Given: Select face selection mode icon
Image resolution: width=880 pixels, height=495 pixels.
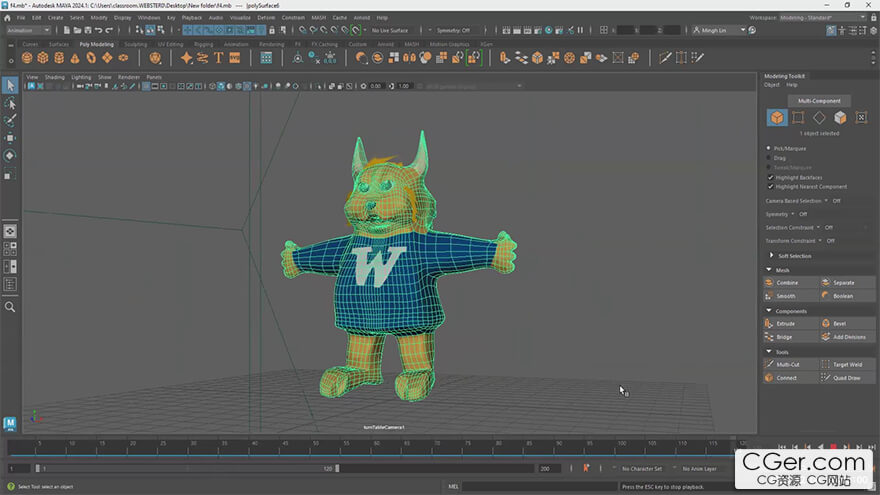Looking at the screenshot, I should pos(840,117).
